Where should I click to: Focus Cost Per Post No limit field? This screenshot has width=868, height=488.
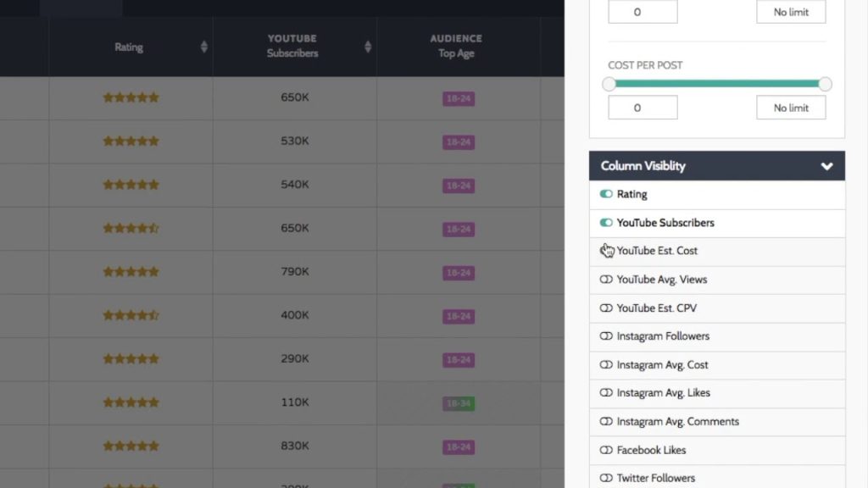tap(791, 108)
